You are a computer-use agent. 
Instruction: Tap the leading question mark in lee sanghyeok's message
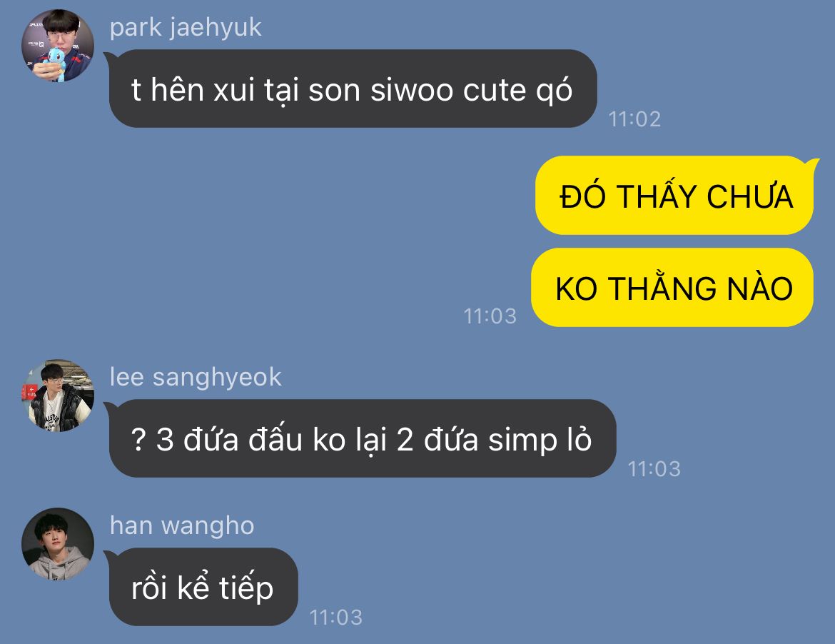138,440
